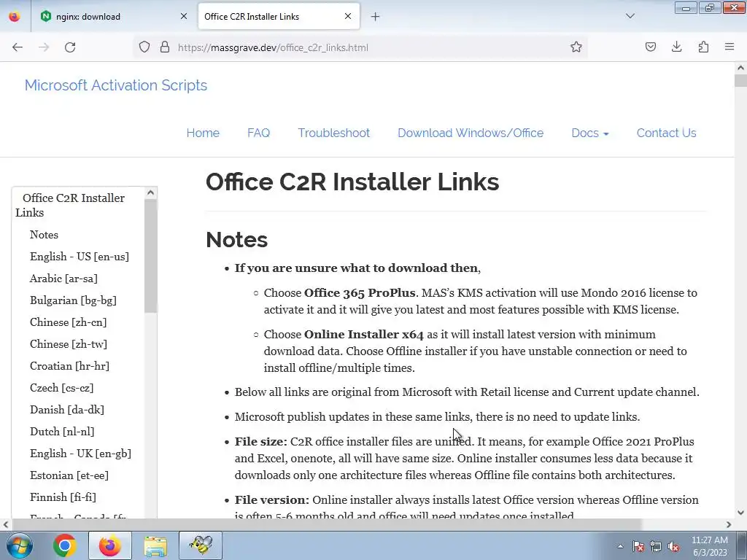Open the Extensions puzzle icon
This screenshot has width=747, height=560.
coord(703,47)
